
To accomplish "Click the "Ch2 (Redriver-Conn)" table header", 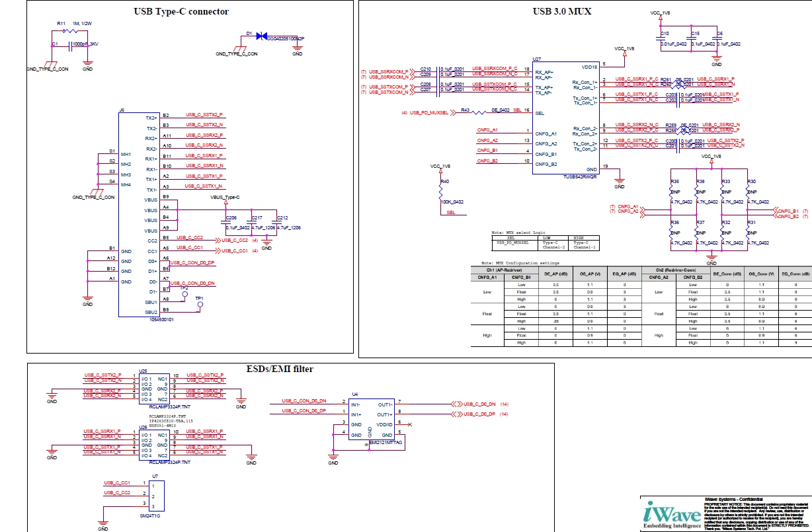I will (675, 271).
